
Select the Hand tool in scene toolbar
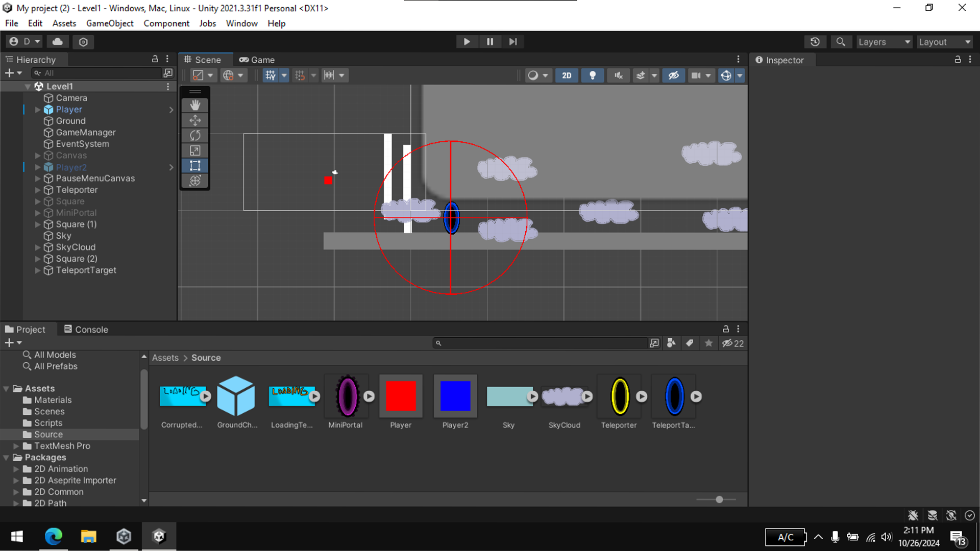point(195,105)
